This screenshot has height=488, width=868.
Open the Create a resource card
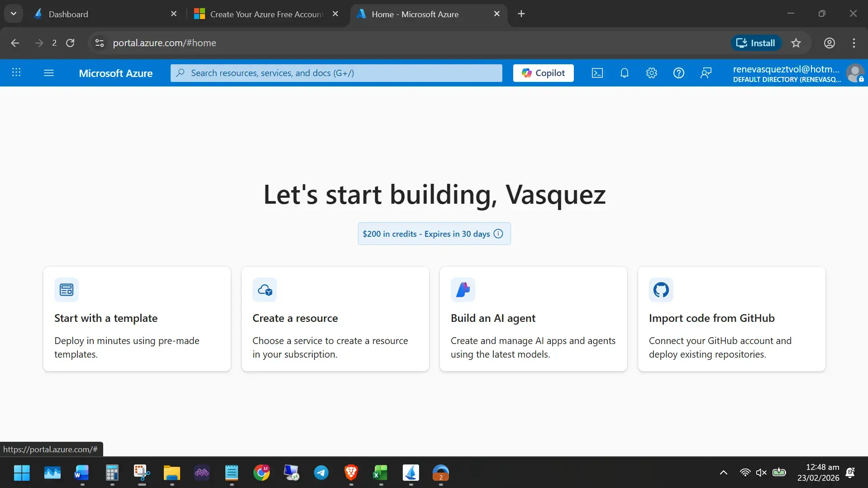pyautogui.click(x=335, y=319)
